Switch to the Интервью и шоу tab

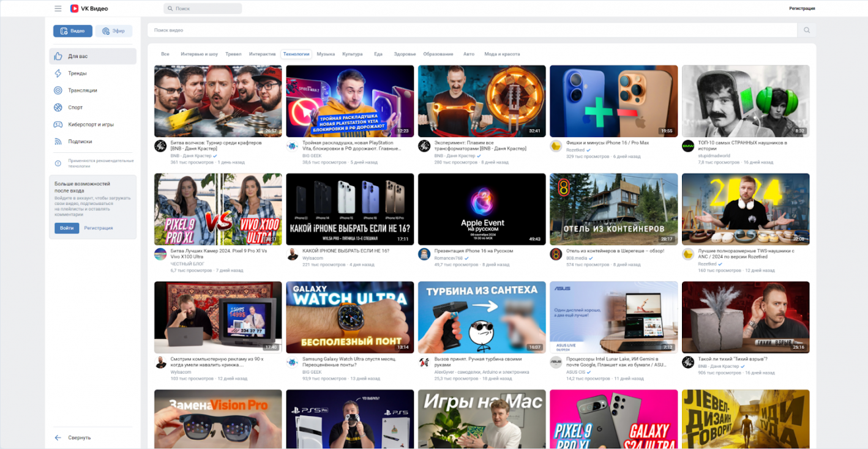pyautogui.click(x=199, y=54)
